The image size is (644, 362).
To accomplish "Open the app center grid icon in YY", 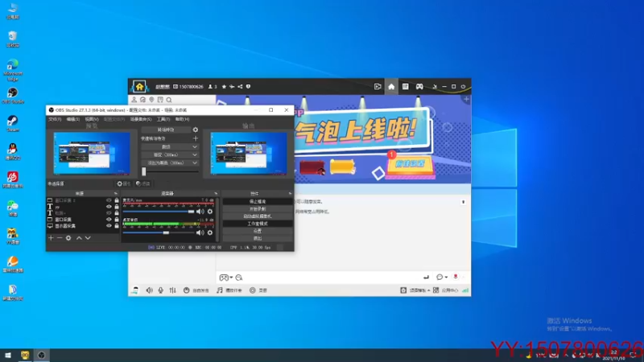I will click(436, 290).
